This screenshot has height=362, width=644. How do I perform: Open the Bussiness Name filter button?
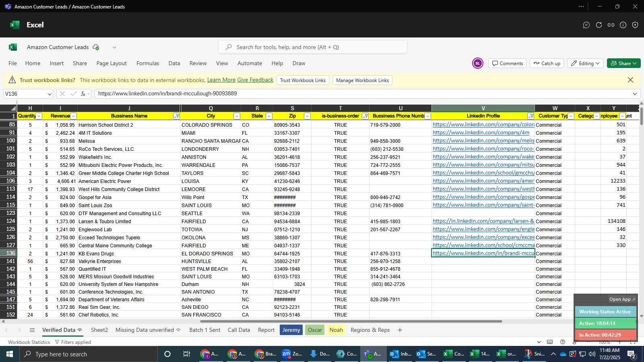[176, 116]
